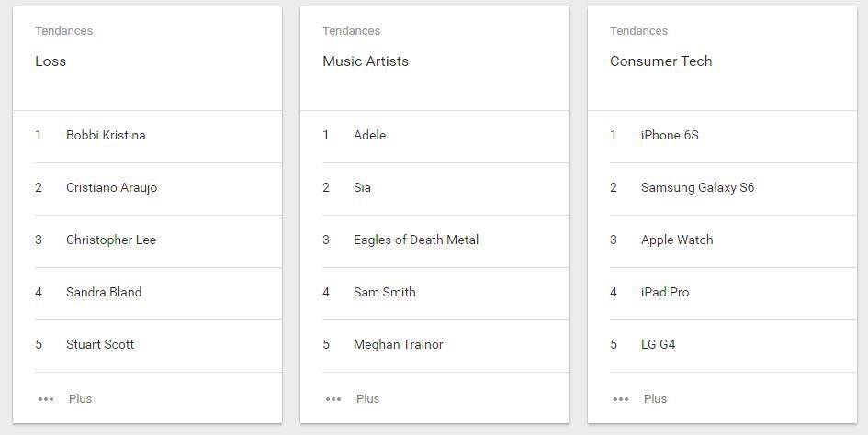
Task: Click the three-dots icon in Music Artists card
Action: click(333, 399)
